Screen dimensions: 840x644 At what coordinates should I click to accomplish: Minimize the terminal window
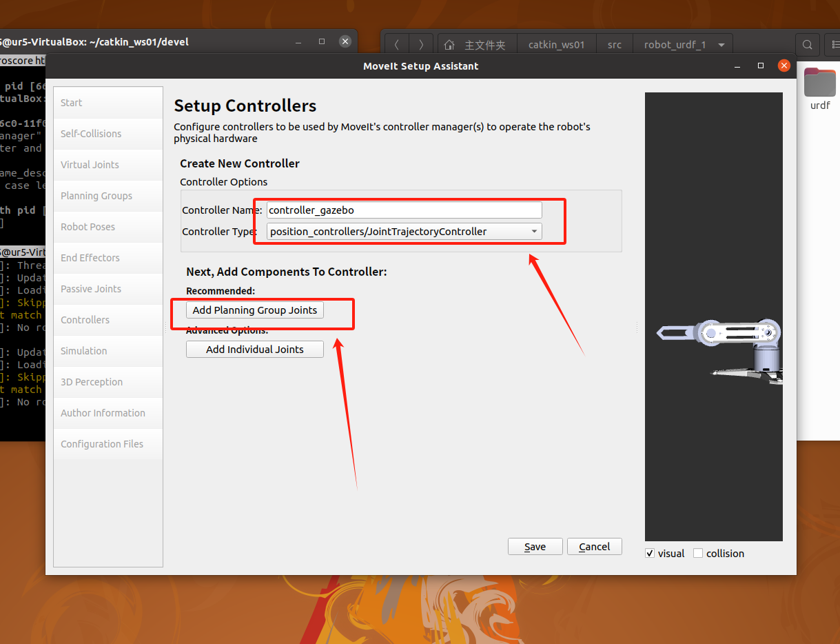coord(298,41)
